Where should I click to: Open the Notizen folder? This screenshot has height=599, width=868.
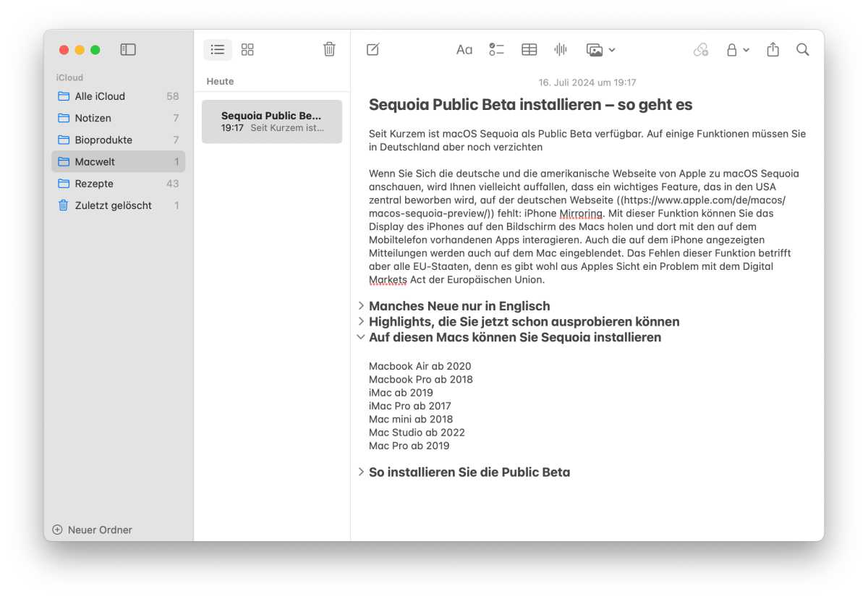(118, 118)
